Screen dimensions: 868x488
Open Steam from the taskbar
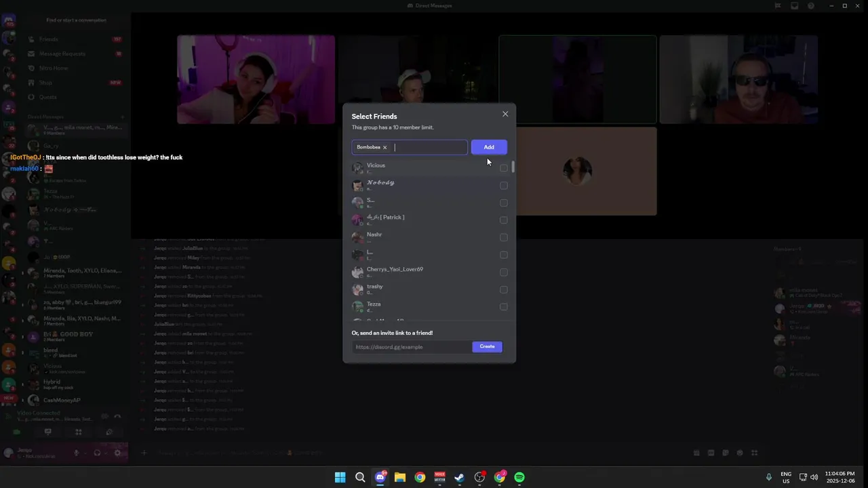tap(460, 477)
